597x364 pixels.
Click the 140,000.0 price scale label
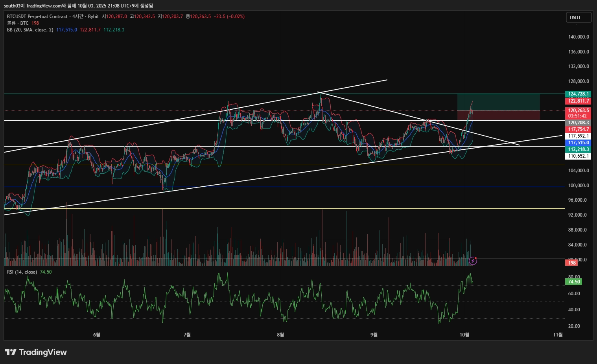pyautogui.click(x=579, y=37)
